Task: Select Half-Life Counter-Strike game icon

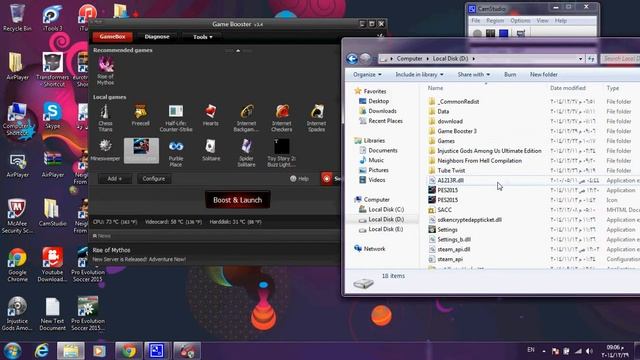Action: point(176,118)
